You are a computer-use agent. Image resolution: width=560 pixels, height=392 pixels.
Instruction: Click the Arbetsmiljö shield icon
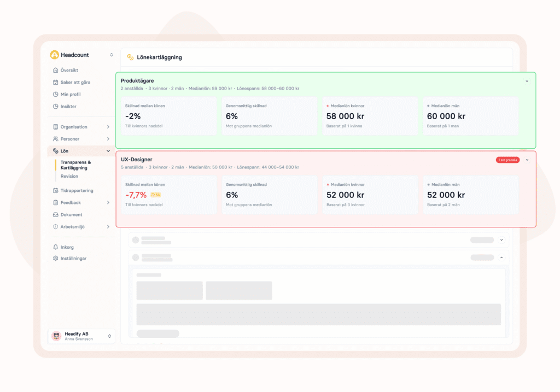[x=55, y=227]
